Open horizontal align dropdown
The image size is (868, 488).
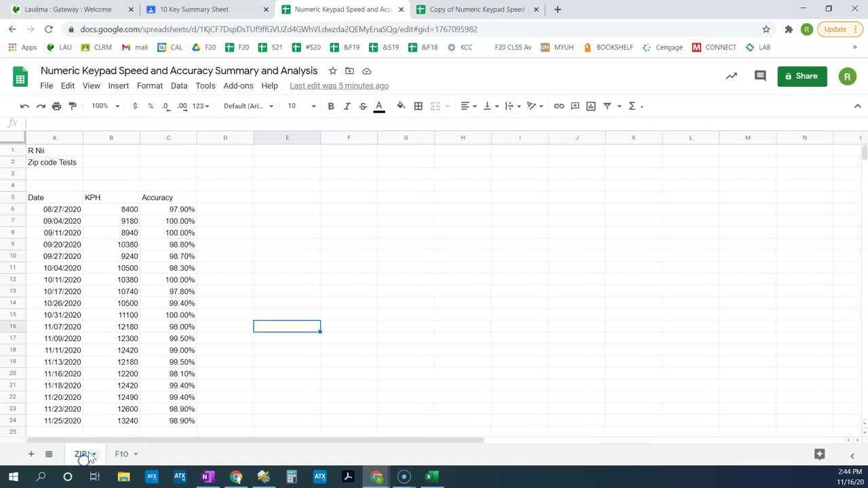(469, 106)
